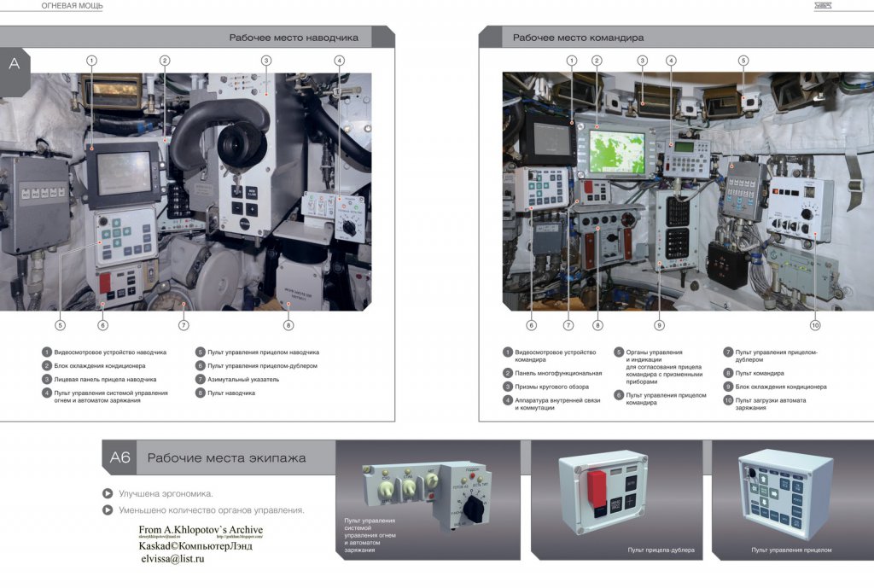Click the A6 section badge
This screenshot has width=874, height=588.
coord(119,458)
